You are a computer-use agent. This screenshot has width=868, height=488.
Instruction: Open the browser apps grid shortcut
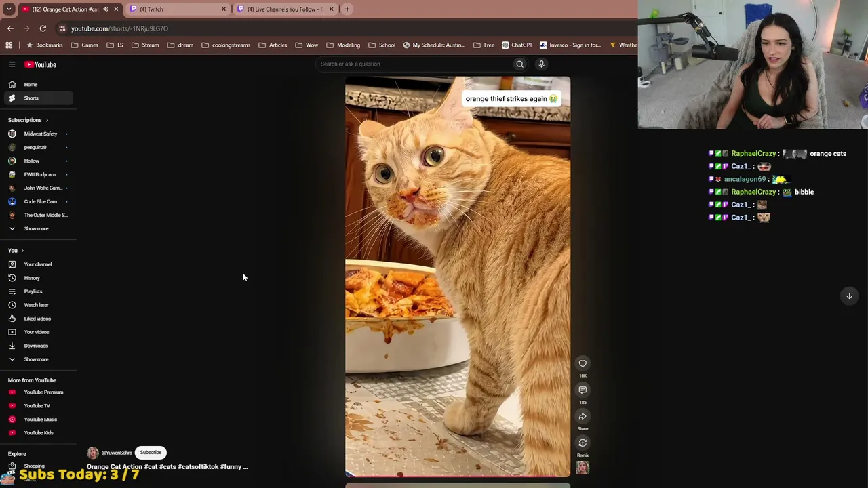9,45
